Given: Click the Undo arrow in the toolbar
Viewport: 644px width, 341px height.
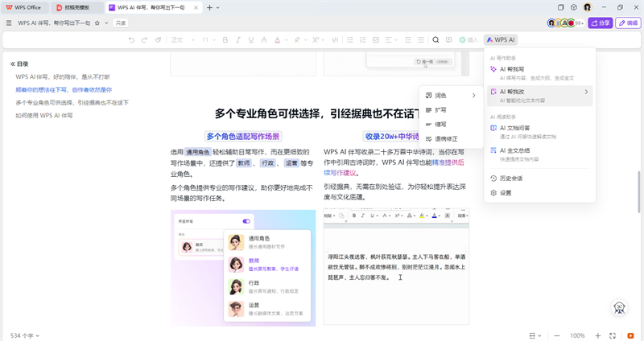Looking at the screenshot, I should pyautogui.click(x=131, y=39).
